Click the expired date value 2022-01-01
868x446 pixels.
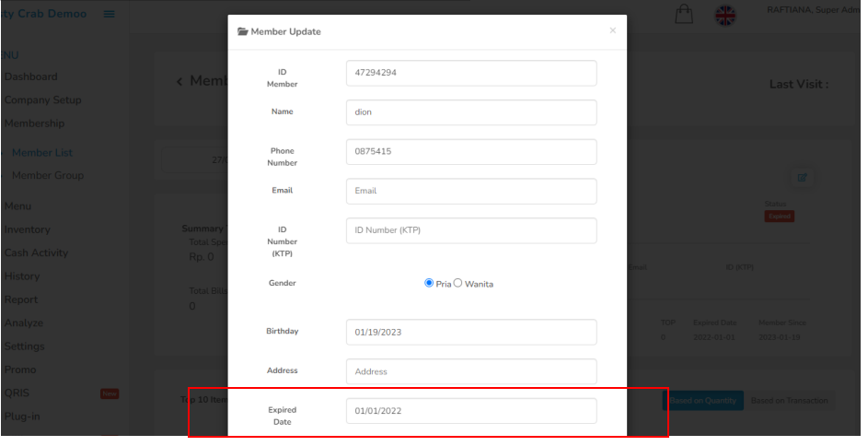pos(714,337)
